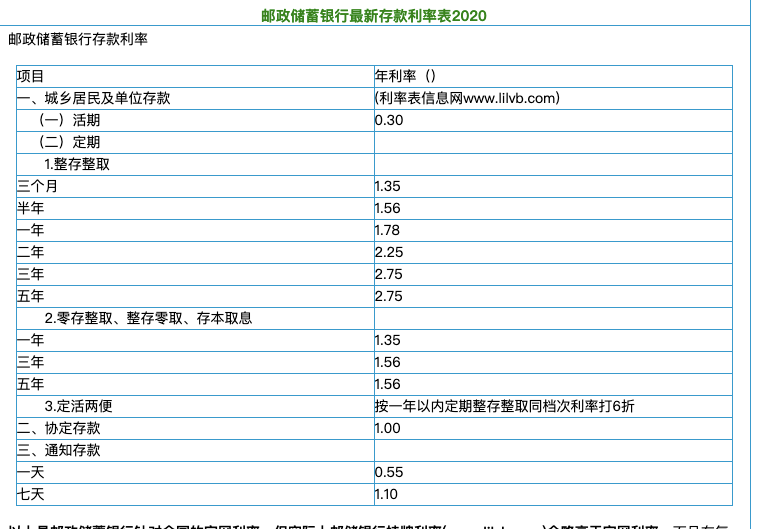Select the 半年 term label
The height and width of the screenshot is (529, 762).
30,208
